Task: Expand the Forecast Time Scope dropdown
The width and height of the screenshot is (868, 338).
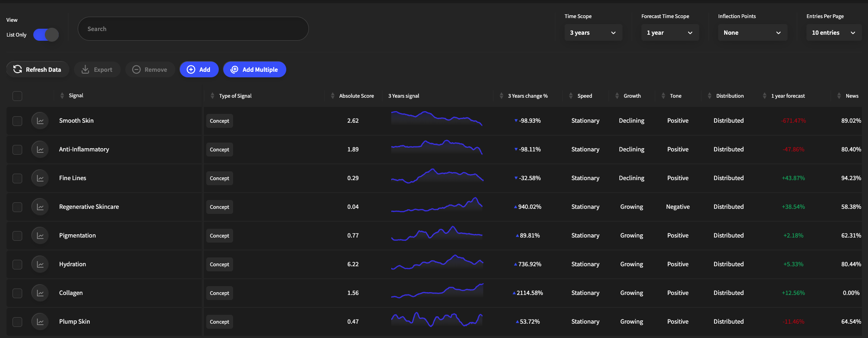Action: 670,33
